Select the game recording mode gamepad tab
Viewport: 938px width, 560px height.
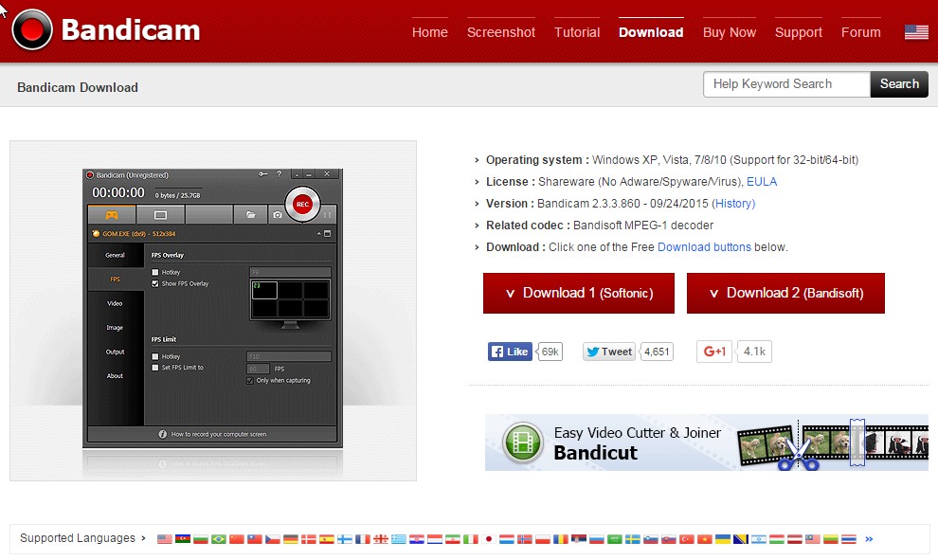(112, 214)
